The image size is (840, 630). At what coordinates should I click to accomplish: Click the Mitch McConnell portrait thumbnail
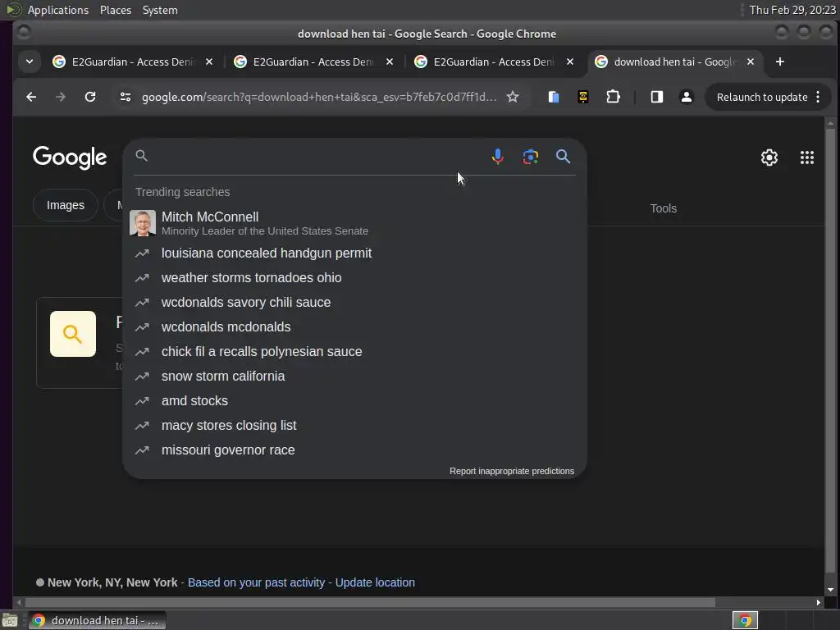tap(143, 223)
